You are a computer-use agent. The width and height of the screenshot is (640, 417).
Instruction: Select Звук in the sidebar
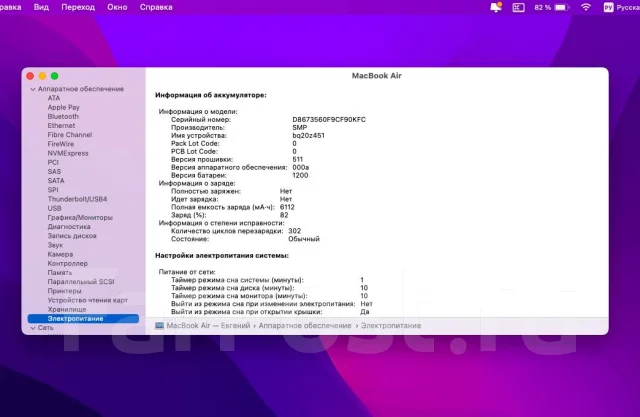pyautogui.click(x=55, y=245)
